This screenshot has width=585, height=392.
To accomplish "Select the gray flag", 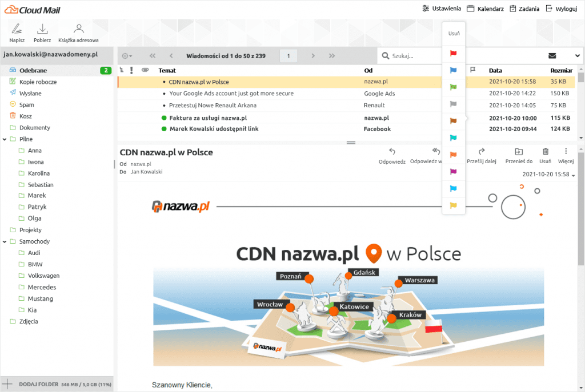I will click(453, 104).
